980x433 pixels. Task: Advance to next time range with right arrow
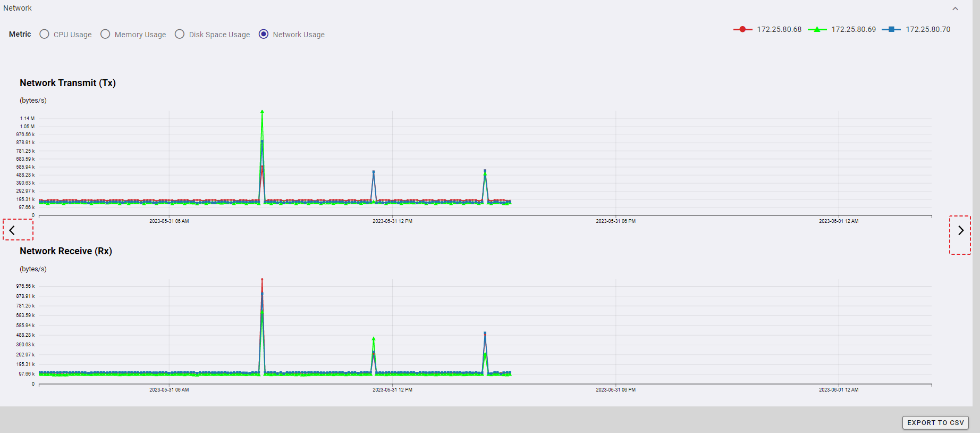pyautogui.click(x=960, y=230)
